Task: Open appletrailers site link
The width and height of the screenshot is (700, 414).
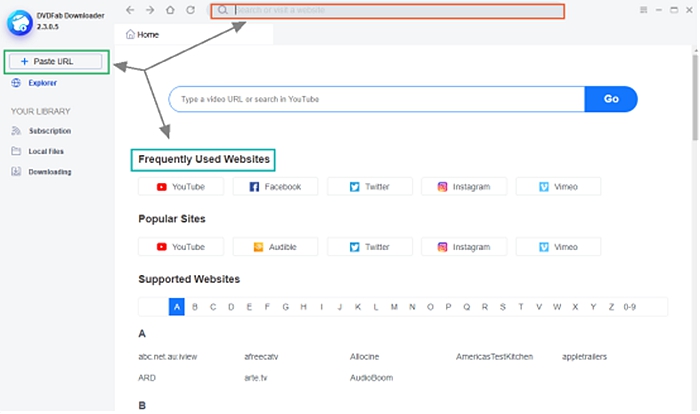Action: (584, 357)
